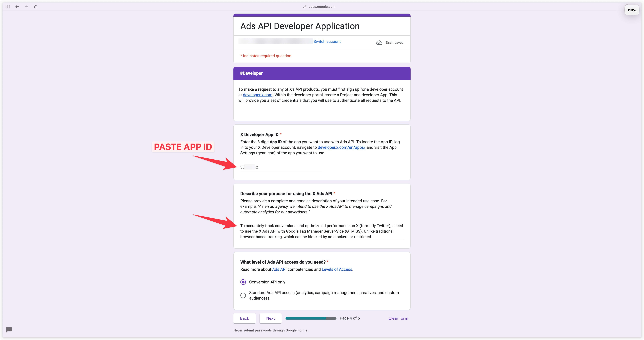Click the form progress bar
The width and height of the screenshot is (644, 340).
point(311,318)
